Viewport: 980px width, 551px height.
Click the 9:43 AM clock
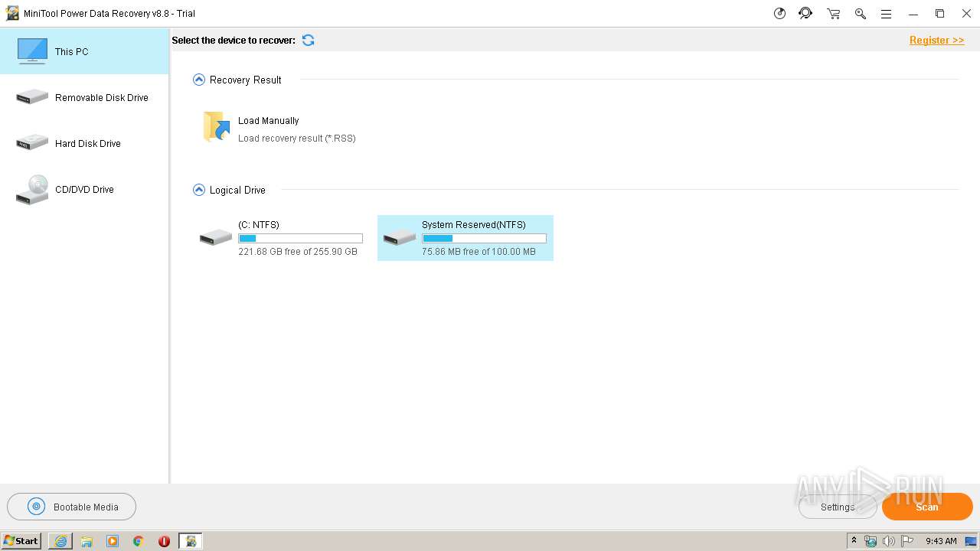click(941, 541)
